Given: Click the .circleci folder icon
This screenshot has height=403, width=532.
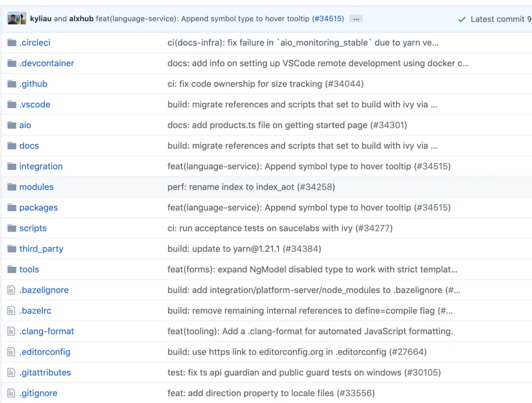Looking at the screenshot, I should click(12, 43).
